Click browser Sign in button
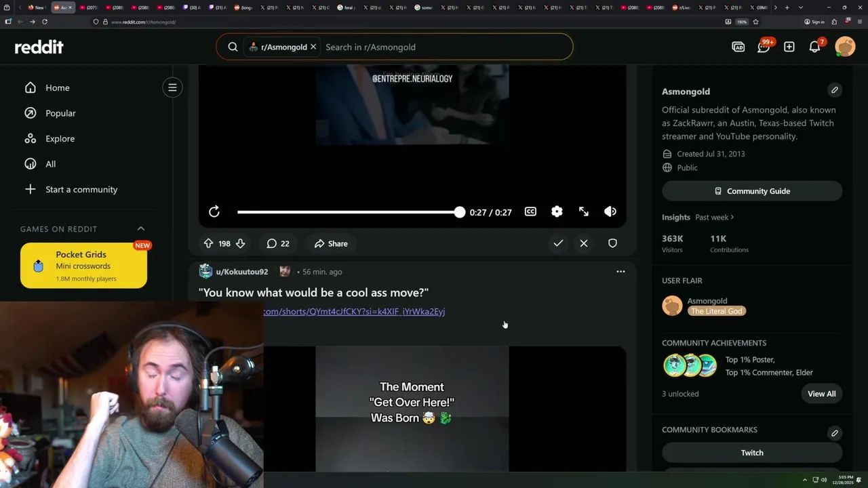Screen dimensions: 868x488 coord(814,22)
